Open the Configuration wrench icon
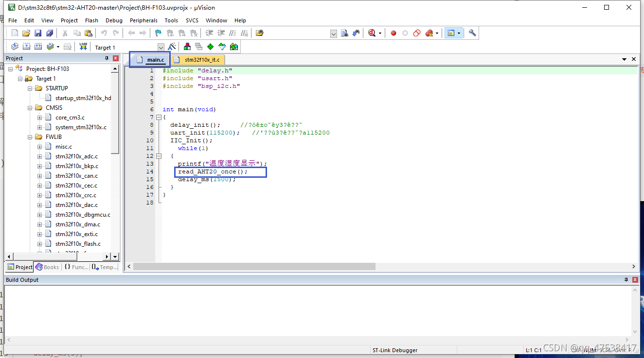This screenshot has width=644, height=358. coord(472,33)
